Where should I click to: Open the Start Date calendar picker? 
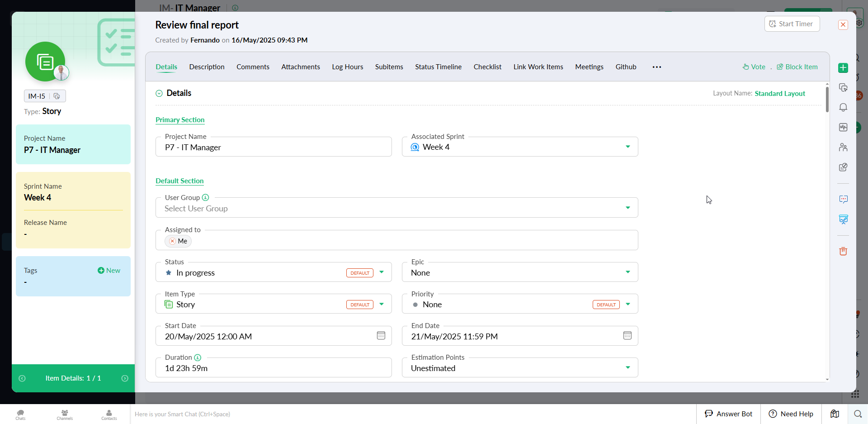pyautogui.click(x=381, y=336)
